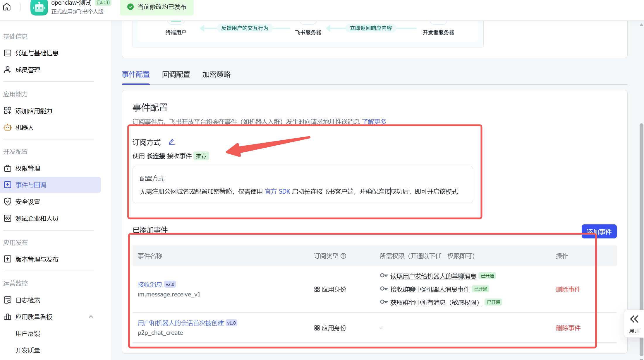Select the 机器人 sidebar item
Image resolution: width=644 pixels, height=360 pixels.
click(25, 127)
